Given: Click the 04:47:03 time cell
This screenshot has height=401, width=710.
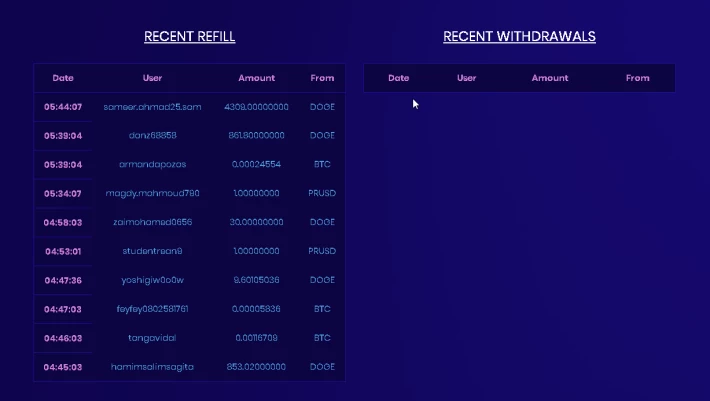Looking at the screenshot, I should tap(63, 310).
